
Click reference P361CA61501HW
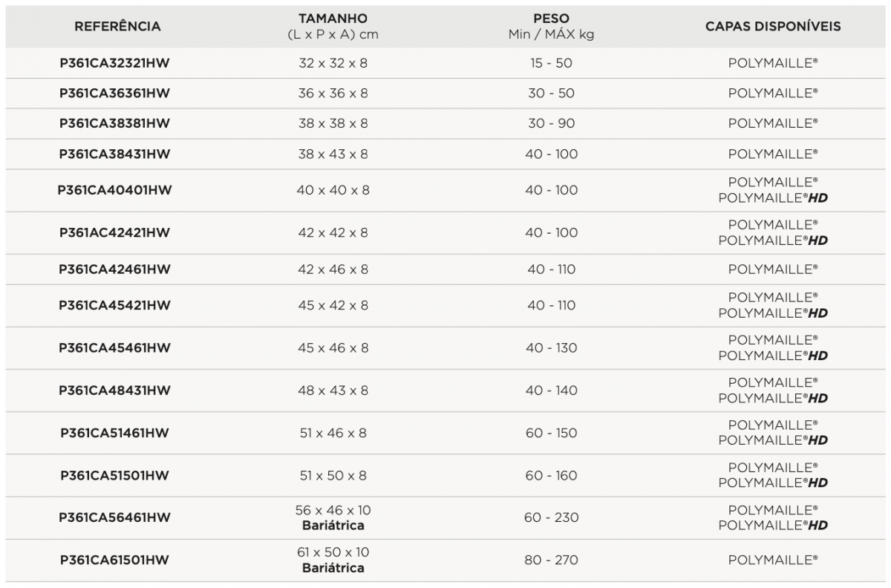click(114, 560)
